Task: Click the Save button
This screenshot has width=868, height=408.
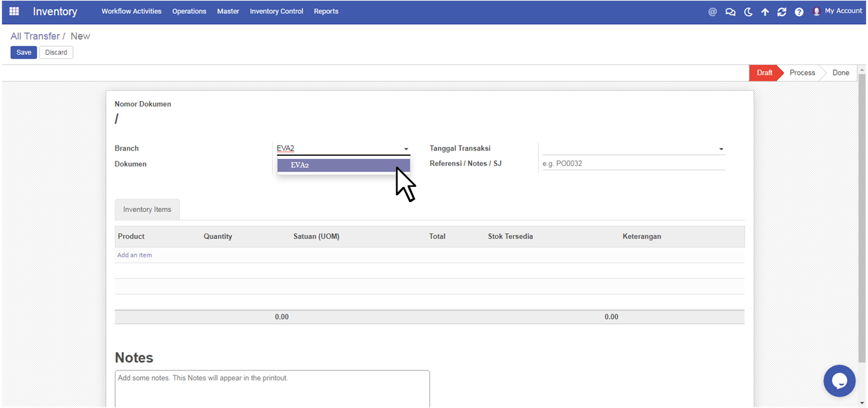Action: coord(24,53)
